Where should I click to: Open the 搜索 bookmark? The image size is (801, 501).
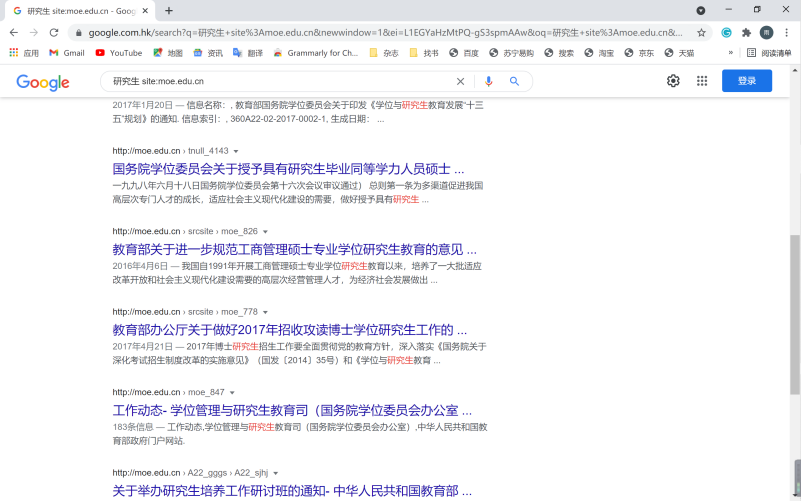559,53
